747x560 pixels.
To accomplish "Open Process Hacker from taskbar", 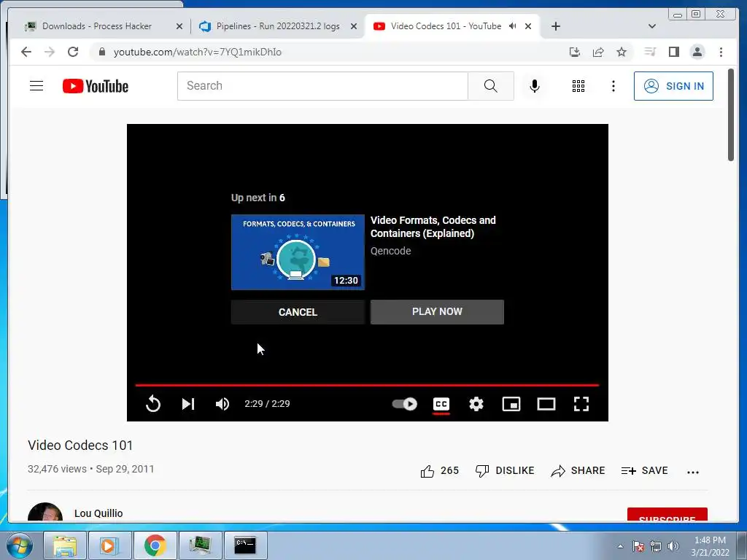I will [200, 545].
